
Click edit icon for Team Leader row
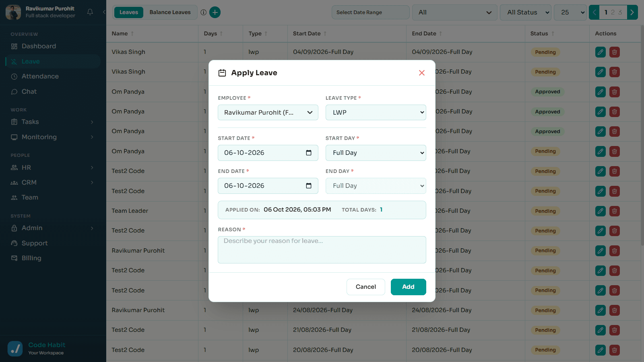point(601,211)
